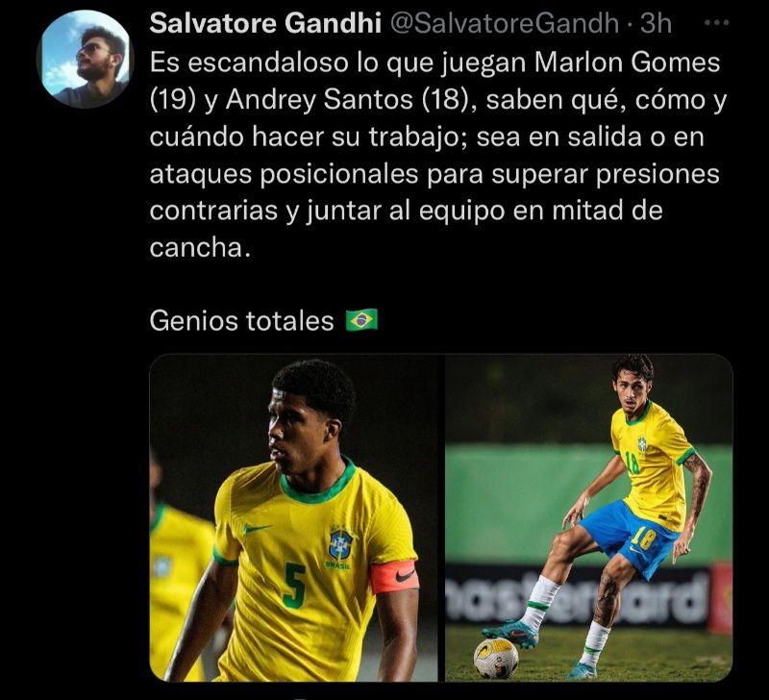Click the green number 5 on the jersey
The width and height of the screenshot is (769, 700).
293,586
